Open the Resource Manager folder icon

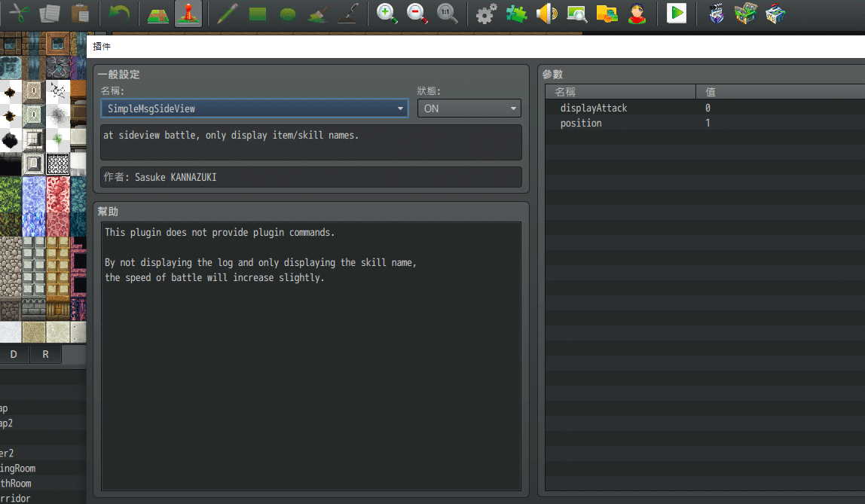coord(607,14)
